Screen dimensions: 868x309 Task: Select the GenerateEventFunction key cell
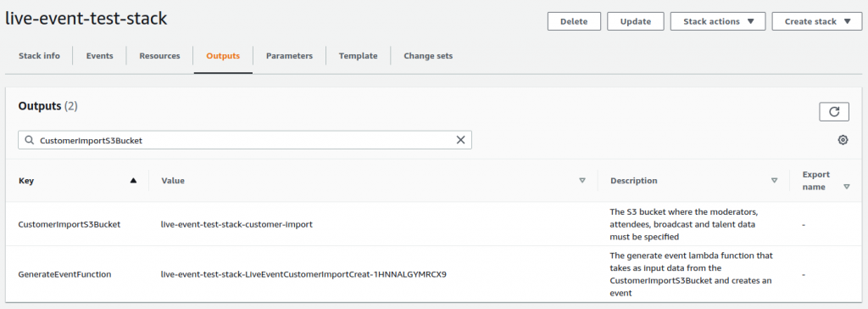point(64,274)
